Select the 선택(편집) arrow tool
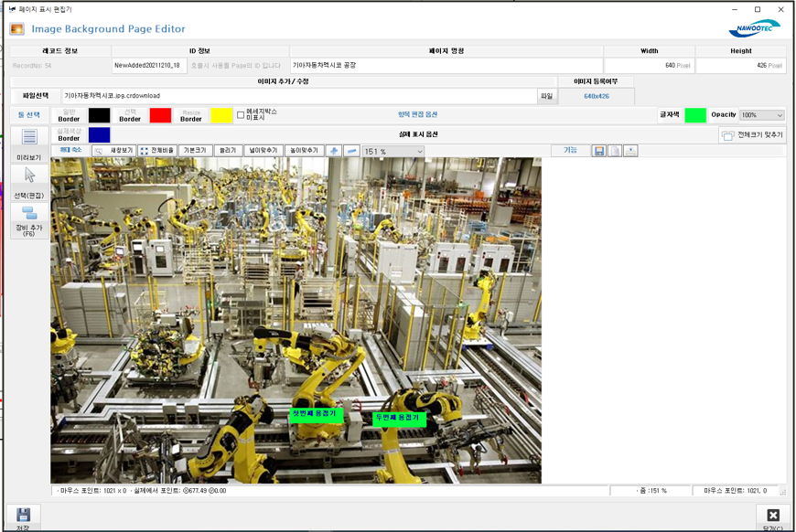This screenshot has height=532, width=796. [29, 176]
